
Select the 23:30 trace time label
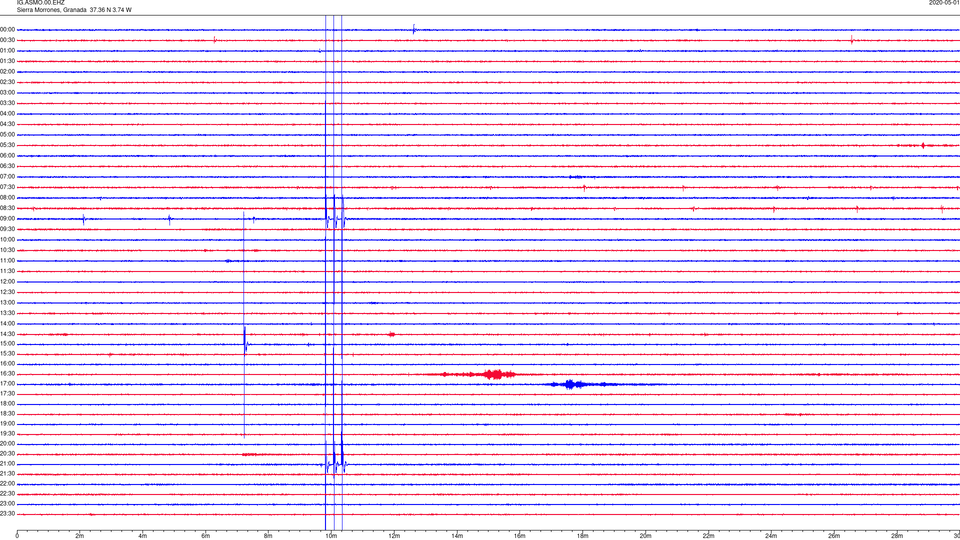click(8, 514)
